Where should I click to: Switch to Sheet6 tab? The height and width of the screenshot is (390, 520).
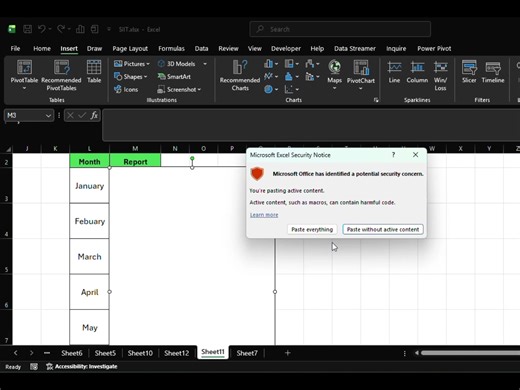point(72,353)
